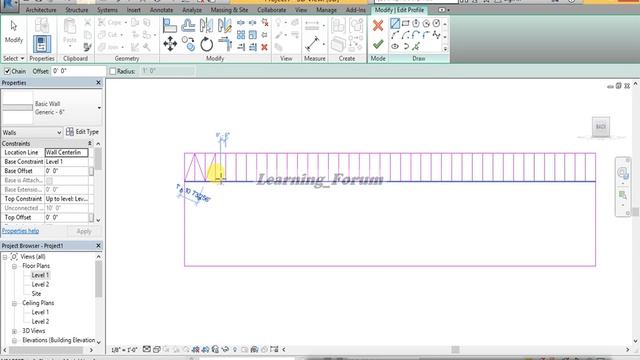Select the Fillet Arc draw tool
This screenshot has width=640, height=360.
point(426,35)
